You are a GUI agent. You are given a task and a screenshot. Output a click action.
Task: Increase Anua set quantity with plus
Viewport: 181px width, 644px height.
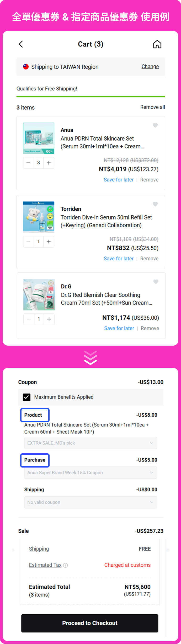(49, 163)
